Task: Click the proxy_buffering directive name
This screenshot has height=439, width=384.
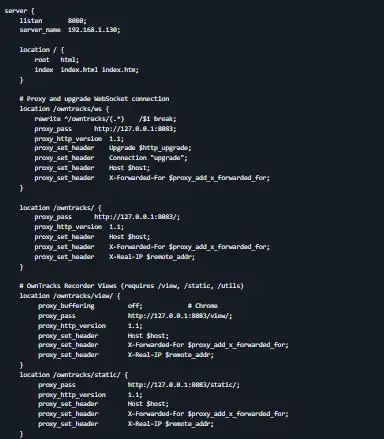Action: click(66, 306)
